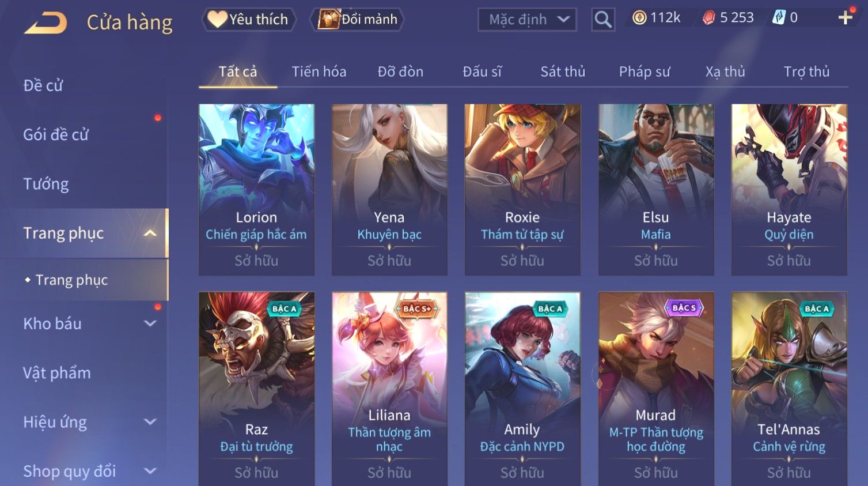Expand Shop quy đổi sidebar section

(150, 471)
